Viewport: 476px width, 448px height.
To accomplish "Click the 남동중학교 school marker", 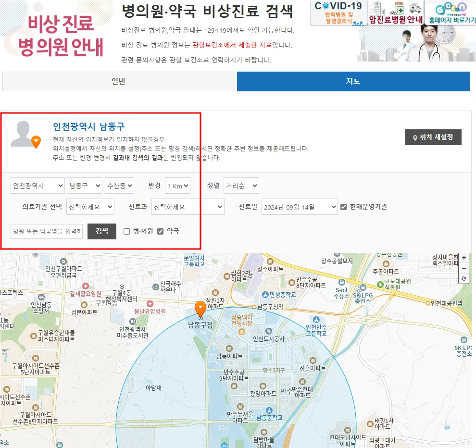I will coord(269,411).
